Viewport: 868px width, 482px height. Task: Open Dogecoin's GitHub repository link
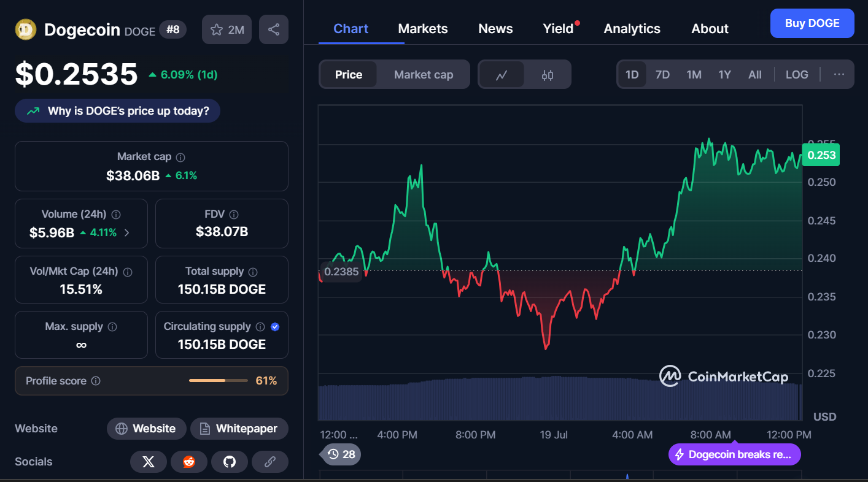[x=230, y=462]
